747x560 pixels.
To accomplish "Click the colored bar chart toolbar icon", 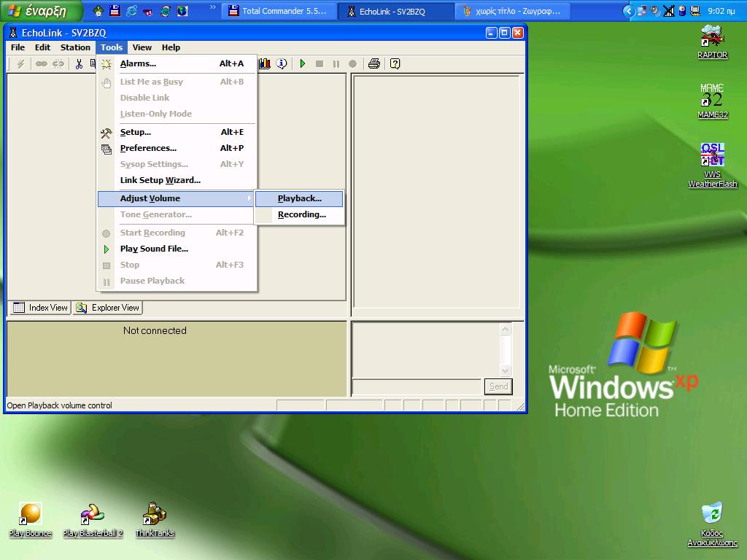I will pos(265,64).
